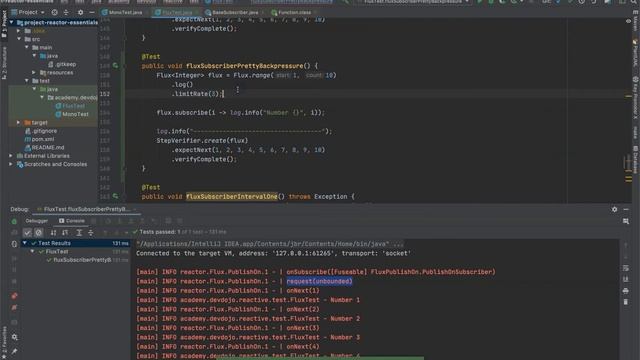This screenshot has width=640, height=360.
Task: Click the green Run button in the top toolbar
Action: click(480, 2)
